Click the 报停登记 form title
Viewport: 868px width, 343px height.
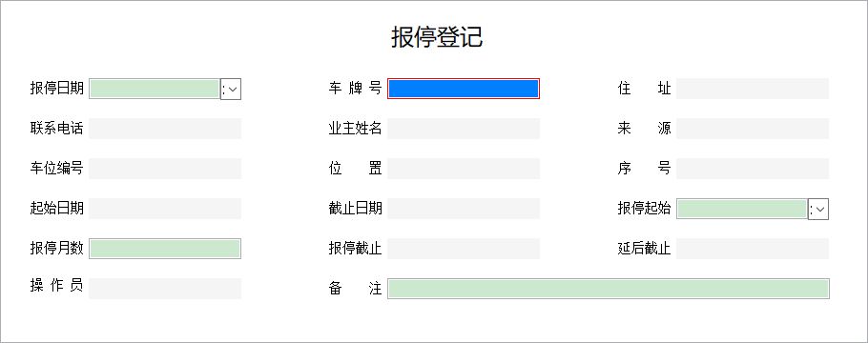pyautogui.click(x=437, y=37)
